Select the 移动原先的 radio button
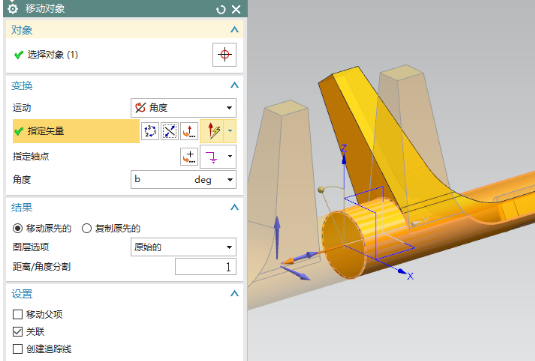535x361 pixels. (x=18, y=228)
